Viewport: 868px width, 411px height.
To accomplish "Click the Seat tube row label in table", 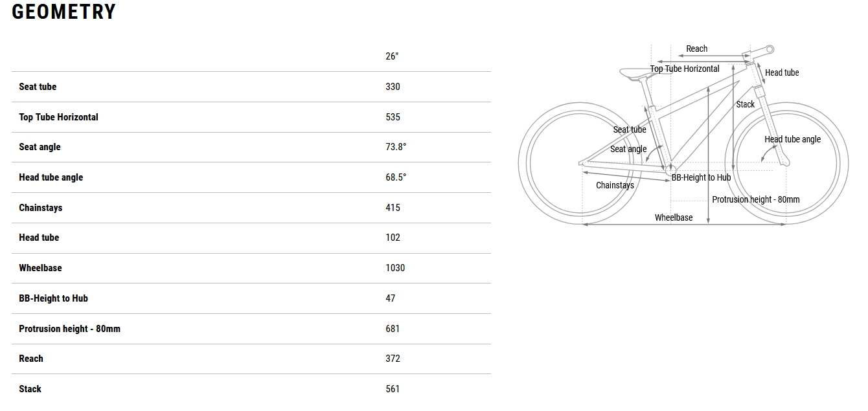I will pos(38,87).
